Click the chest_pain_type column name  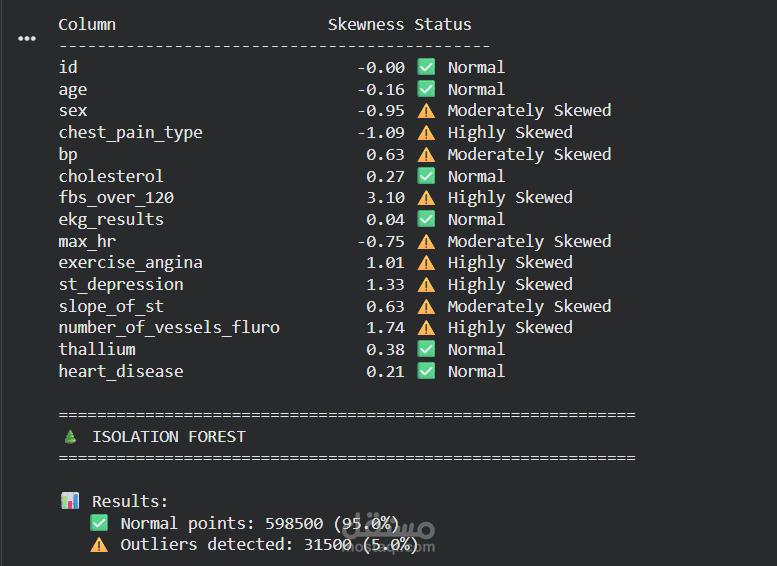coord(130,133)
